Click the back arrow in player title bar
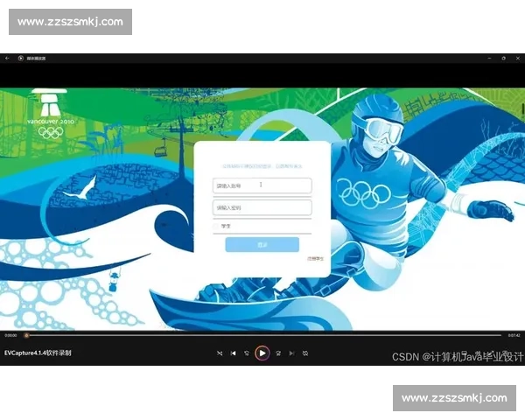The width and height of the screenshot is (525, 420). pos(7,59)
